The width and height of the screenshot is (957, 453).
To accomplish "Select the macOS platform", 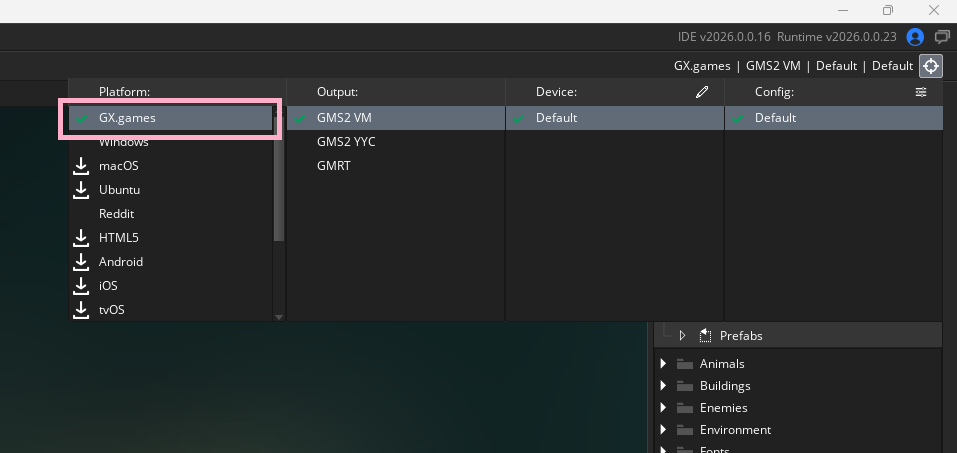I will tap(170, 166).
